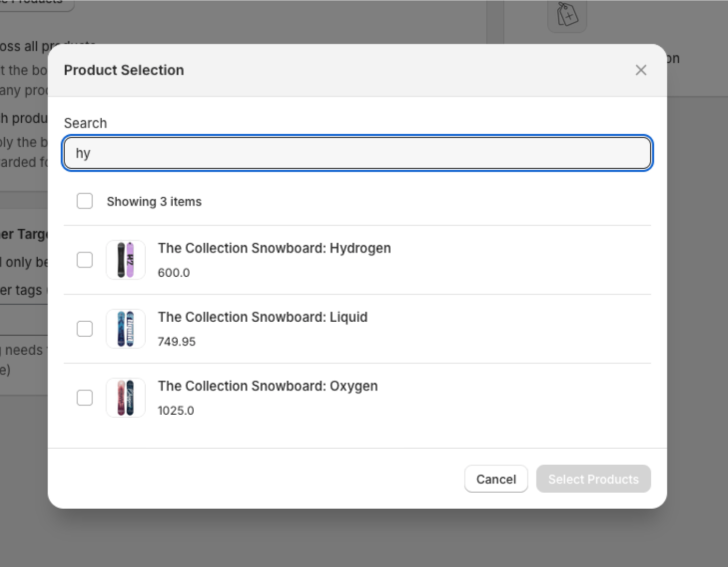Tick the Hydrogen snowboard checkbox
This screenshot has height=567, width=728.
pos(85,260)
